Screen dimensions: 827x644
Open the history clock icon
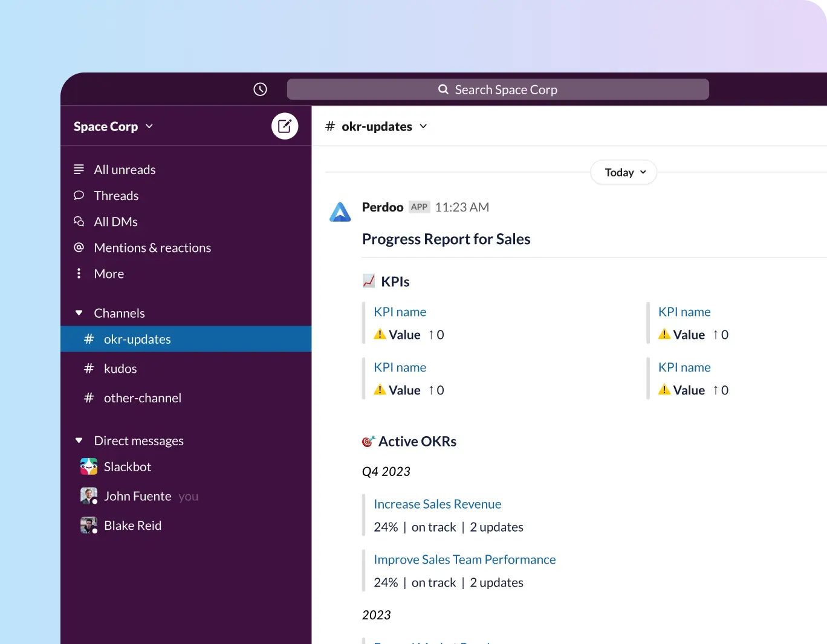260,89
